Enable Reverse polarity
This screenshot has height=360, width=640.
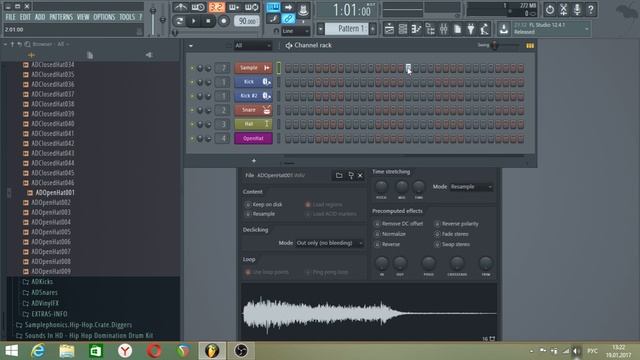click(x=437, y=224)
